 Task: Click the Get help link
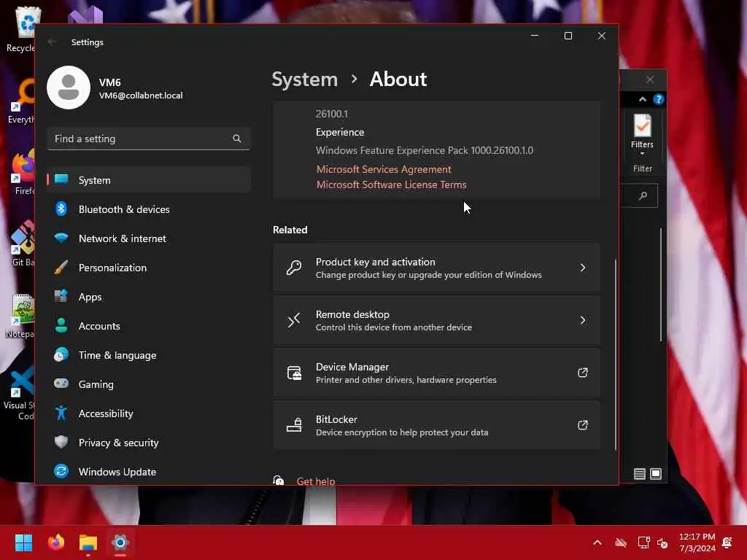click(x=315, y=481)
